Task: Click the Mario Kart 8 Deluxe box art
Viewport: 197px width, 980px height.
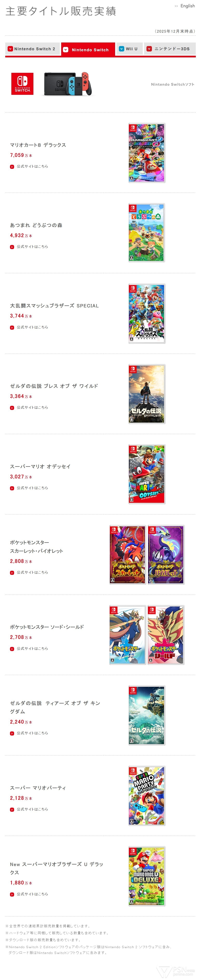Action: [x=147, y=153]
